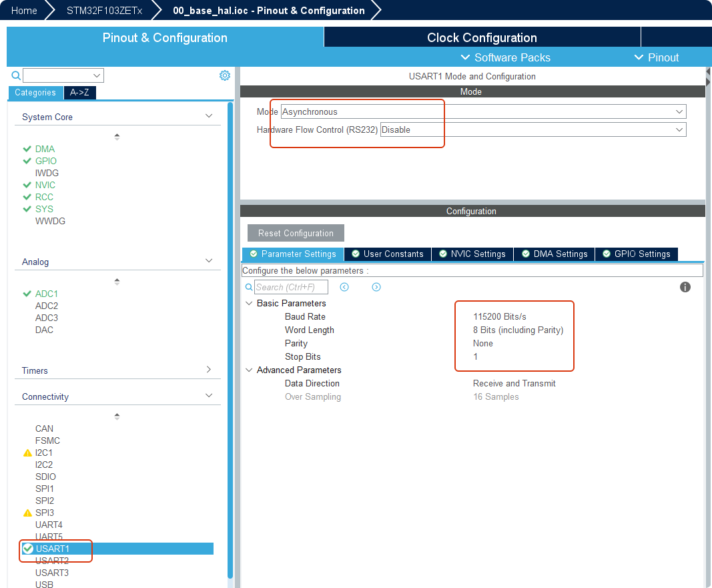Click the sort arrows under Analog
Image resolution: width=712 pixels, height=588 pixels.
[x=117, y=282]
